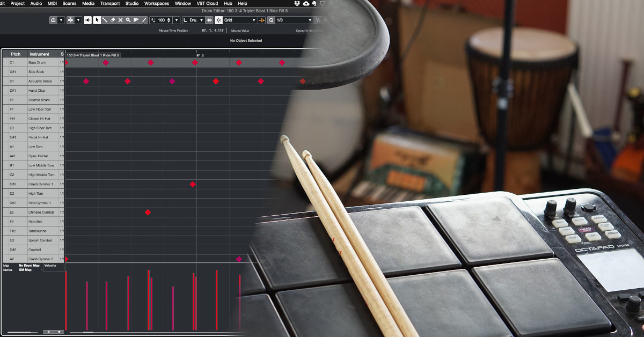Viewport: 644px width, 337px height.
Task: Select the Line tool
Action: click(x=144, y=20)
